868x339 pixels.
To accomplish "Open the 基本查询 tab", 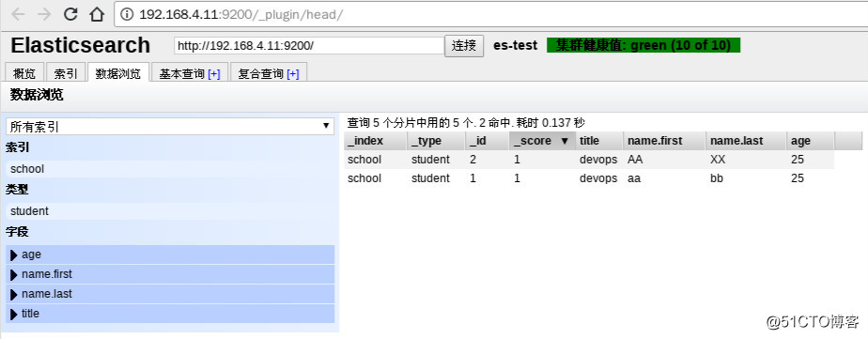I will 182,73.
